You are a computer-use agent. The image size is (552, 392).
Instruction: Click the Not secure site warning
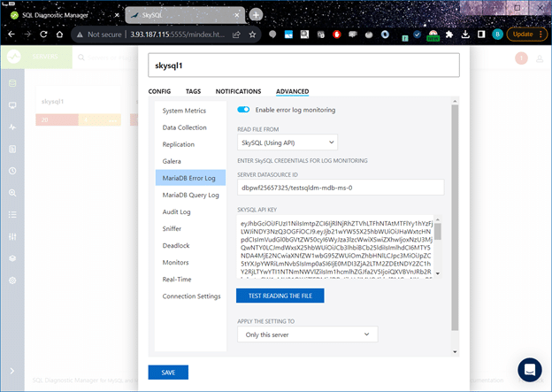99,35
